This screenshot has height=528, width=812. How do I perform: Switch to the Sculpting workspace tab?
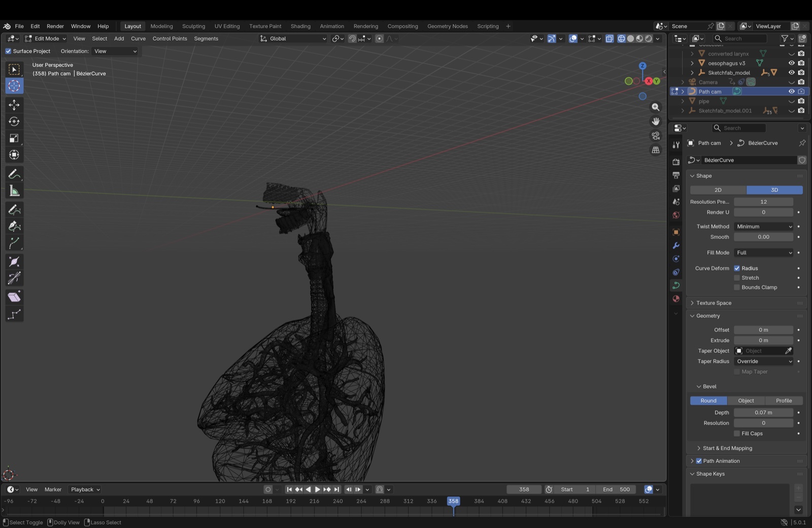(193, 26)
